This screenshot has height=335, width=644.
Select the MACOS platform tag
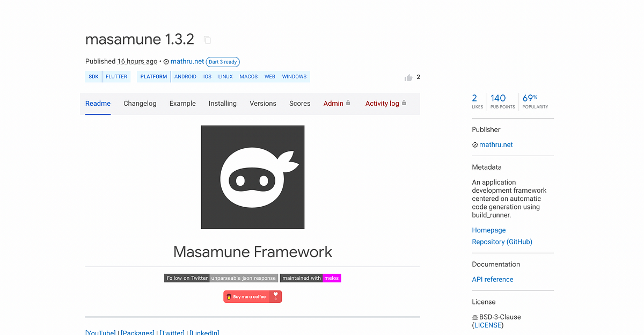pos(248,77)
